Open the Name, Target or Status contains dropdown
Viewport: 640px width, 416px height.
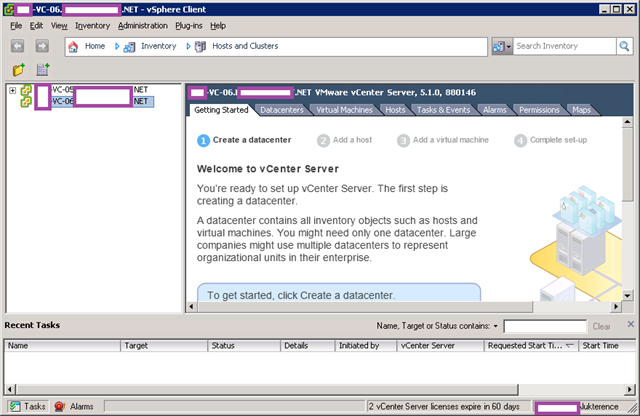496,326
